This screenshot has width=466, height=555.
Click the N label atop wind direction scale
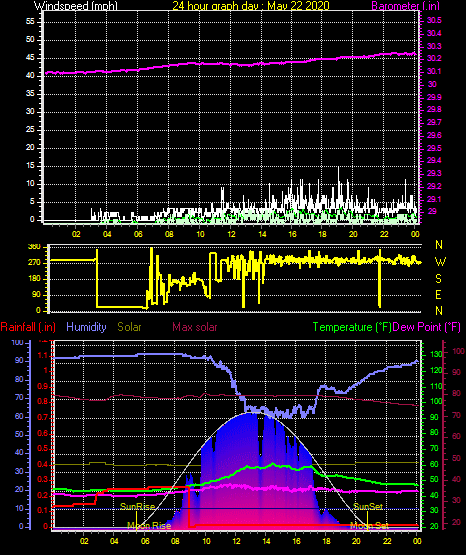point(439,245)
